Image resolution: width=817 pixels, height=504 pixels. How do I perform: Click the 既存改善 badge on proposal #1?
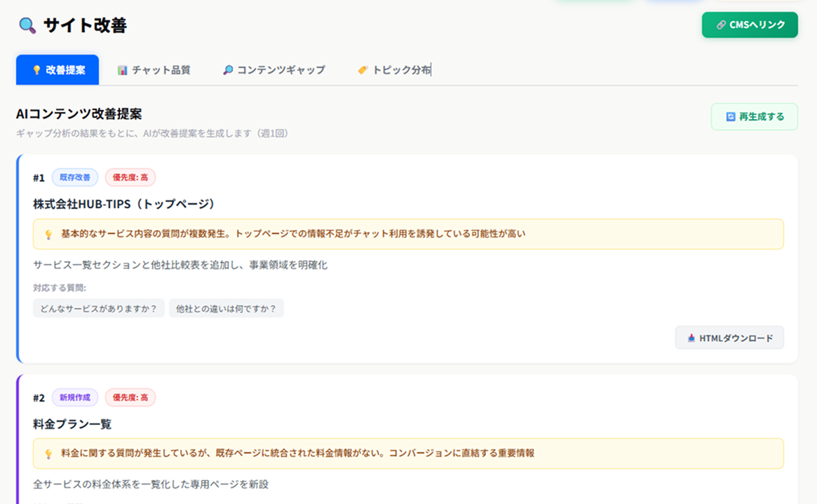pyautogui.click(x=75, y=177)
